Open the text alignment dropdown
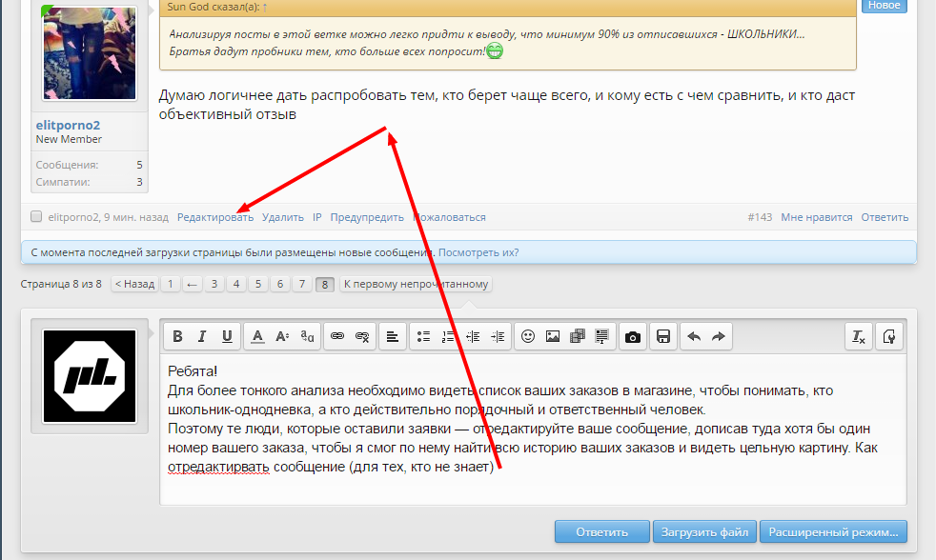The width and height of the screenshot is (936, 560). click(393, 336)
